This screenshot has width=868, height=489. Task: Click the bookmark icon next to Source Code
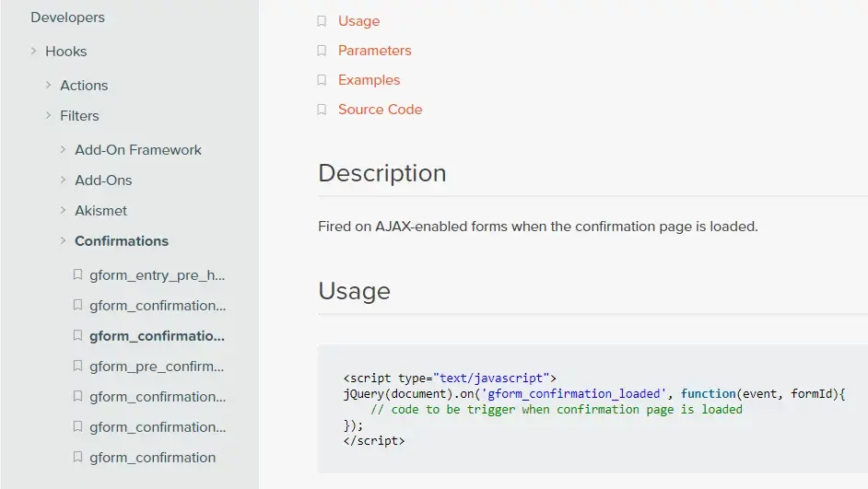pyautogui.click(x=322, y=110)
